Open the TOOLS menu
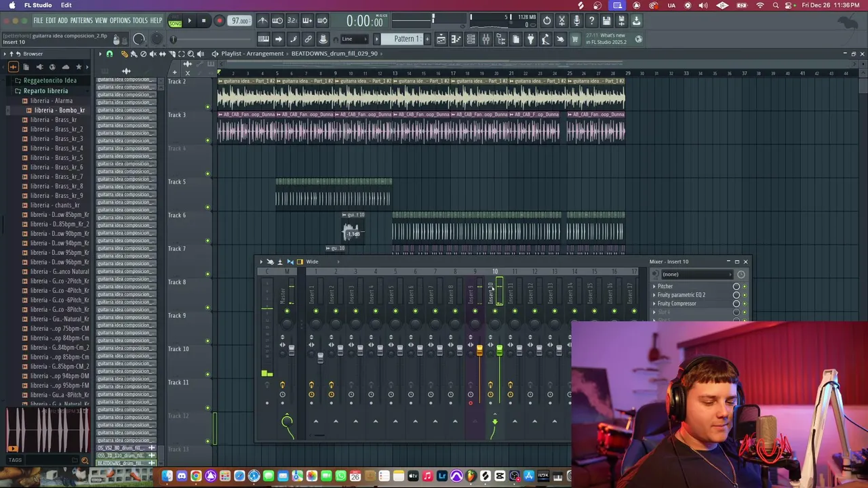 point(140,20)
